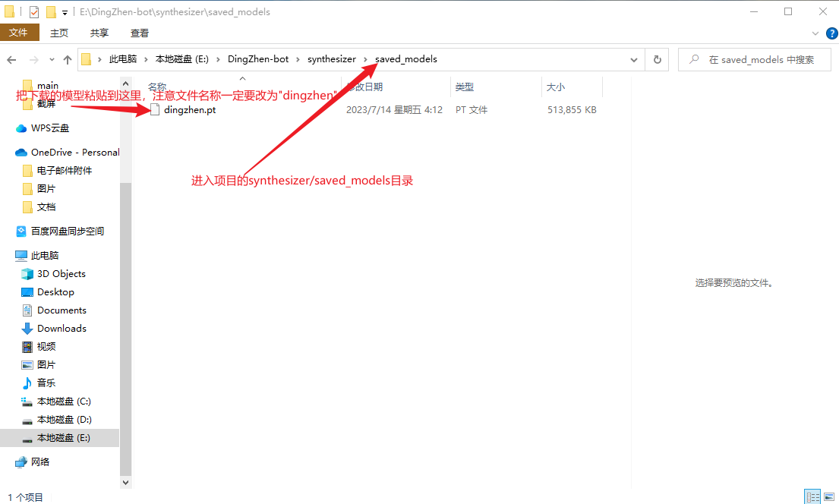Open the Help question mark icon
Viewport: 839px width, 504px height.
(x=832, y=33)
